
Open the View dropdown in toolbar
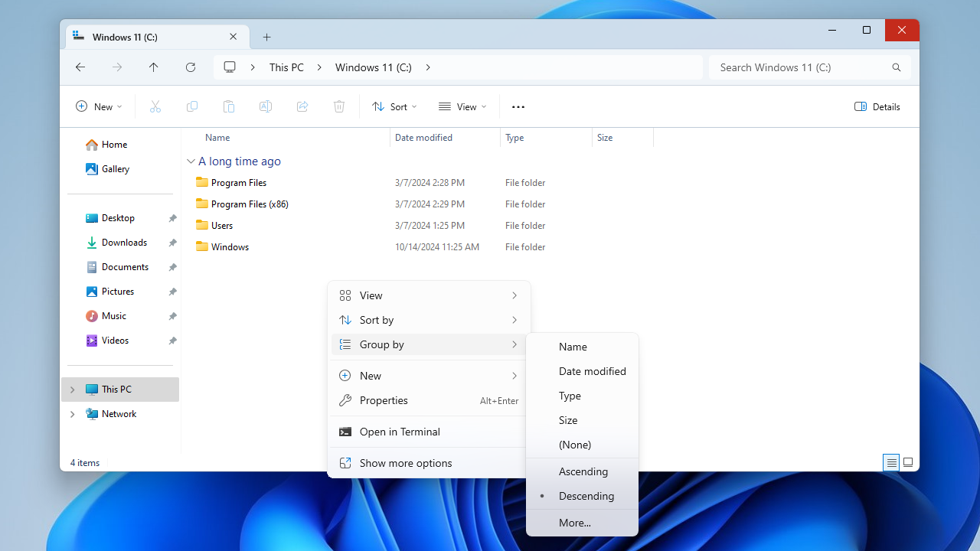tap(462, 107)
